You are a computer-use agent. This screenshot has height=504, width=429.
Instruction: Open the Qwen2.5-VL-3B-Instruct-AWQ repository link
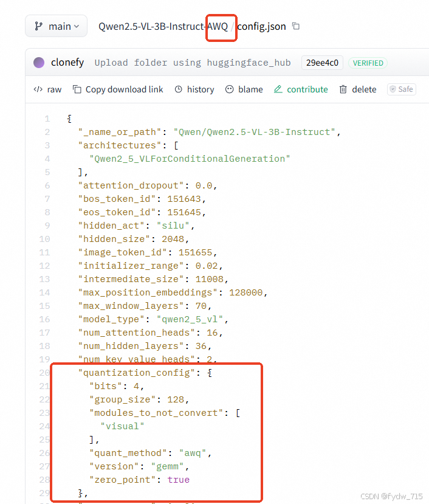click(163, 26)
